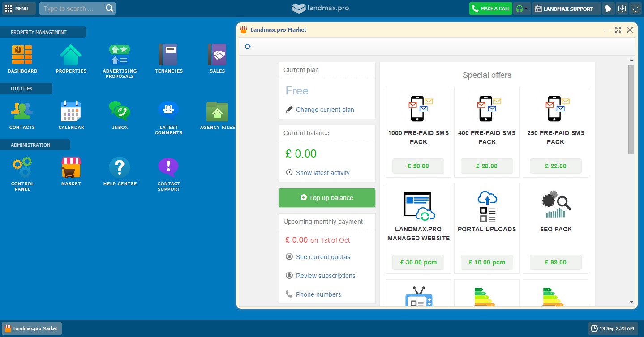Viewport: 644px width, 337px height.
Task: Open the Control Panel gears icon
Action: 22,168
